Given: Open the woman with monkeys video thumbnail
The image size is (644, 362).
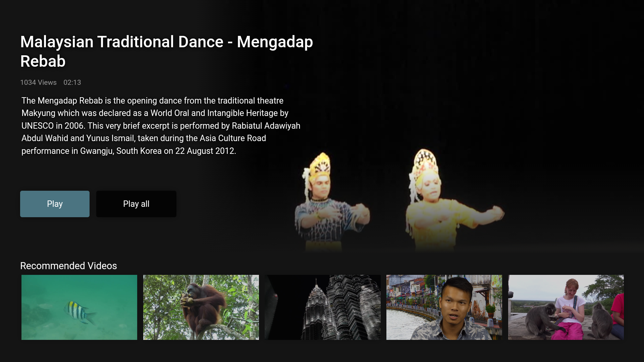Looking at the screenshot, I should click(566, 307).
